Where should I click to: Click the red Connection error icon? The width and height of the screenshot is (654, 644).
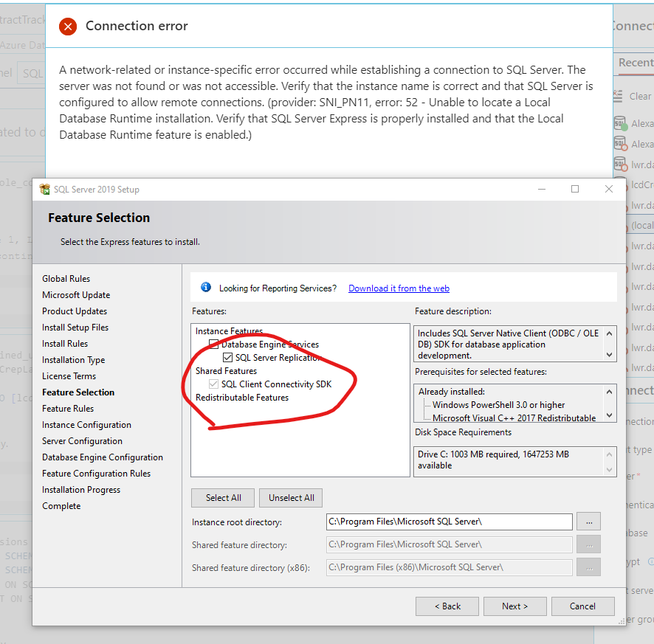68,27
